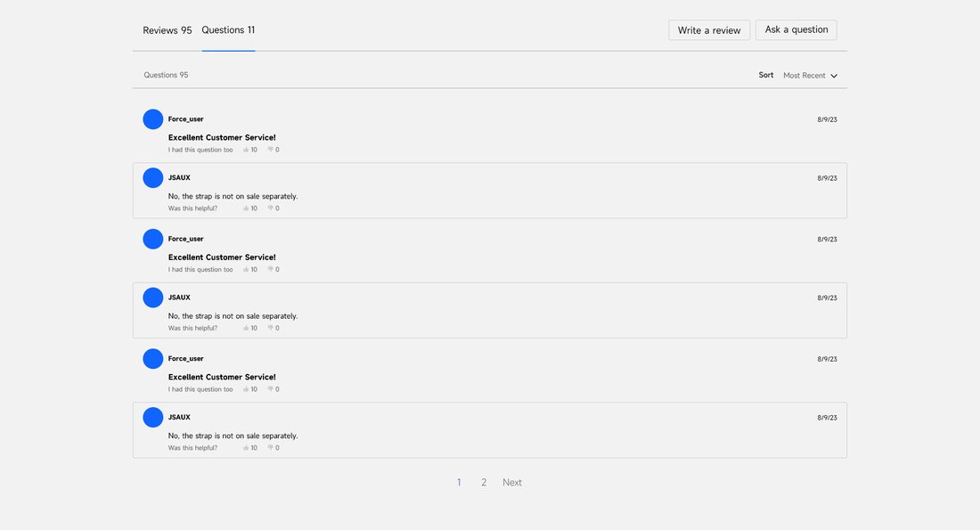Click the third "Was this helpful?" text
The width and height of the screenshot is (980, 530).
point(192,448)
